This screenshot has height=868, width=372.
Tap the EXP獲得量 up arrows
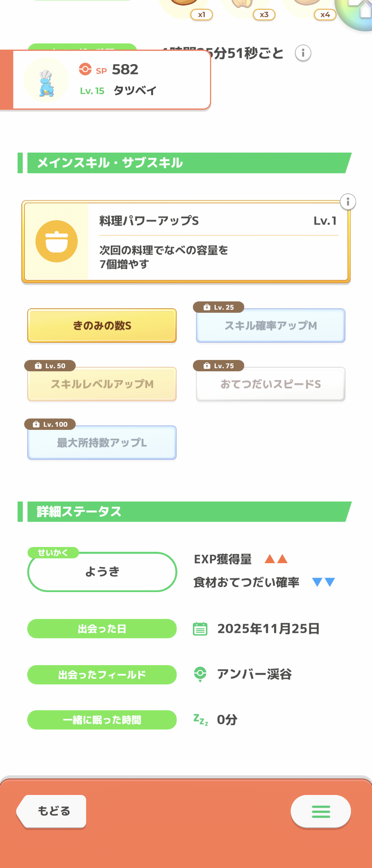tap(276, 559)
